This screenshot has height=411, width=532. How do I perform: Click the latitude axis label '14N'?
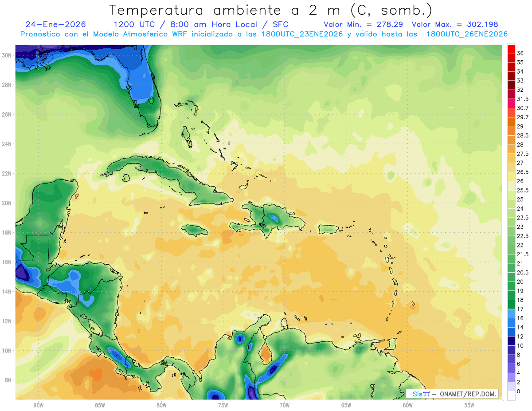(x=6, y=292)
